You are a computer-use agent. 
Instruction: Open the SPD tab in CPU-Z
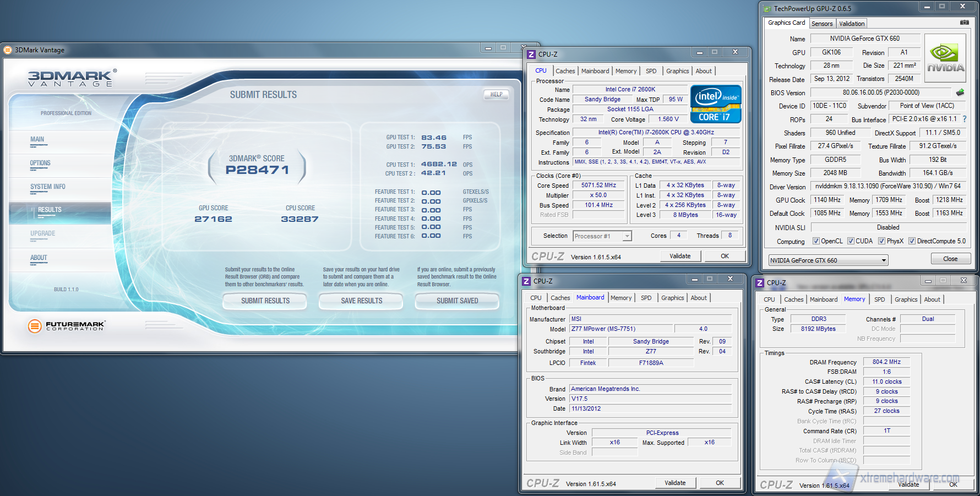(x=651, y=70)
